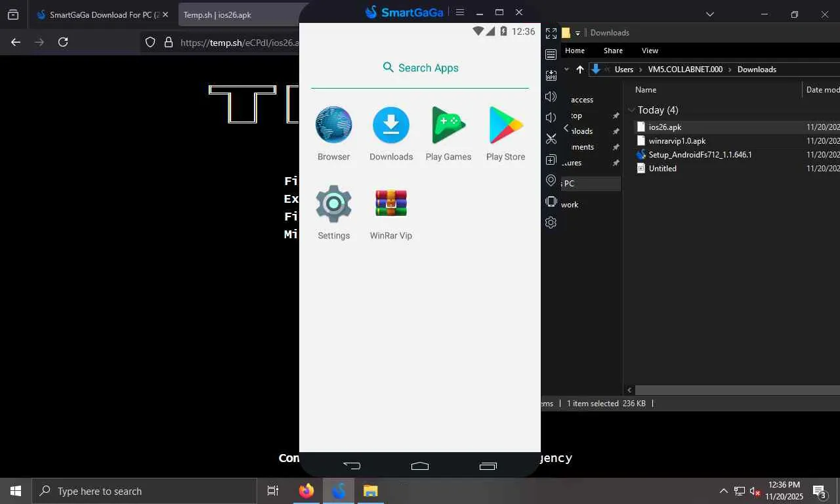
Task: Click the Search Apps field
Action: tap(420, 68)
